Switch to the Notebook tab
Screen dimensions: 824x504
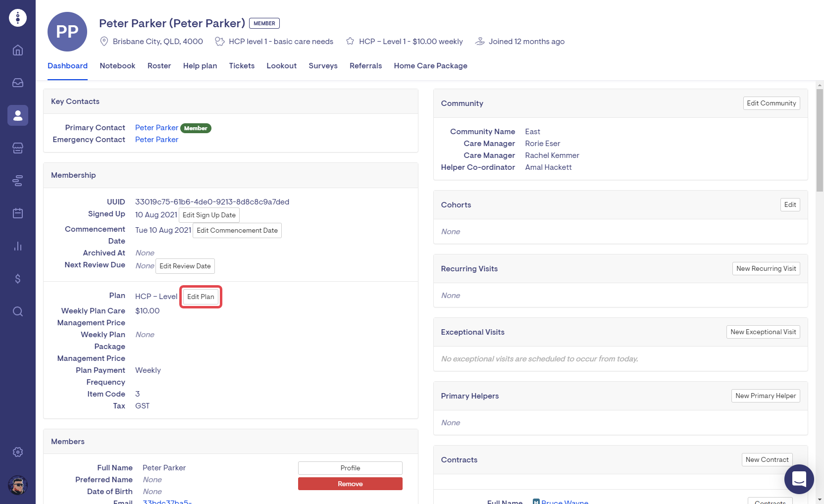pyautogui.click(x=117, y=66)
